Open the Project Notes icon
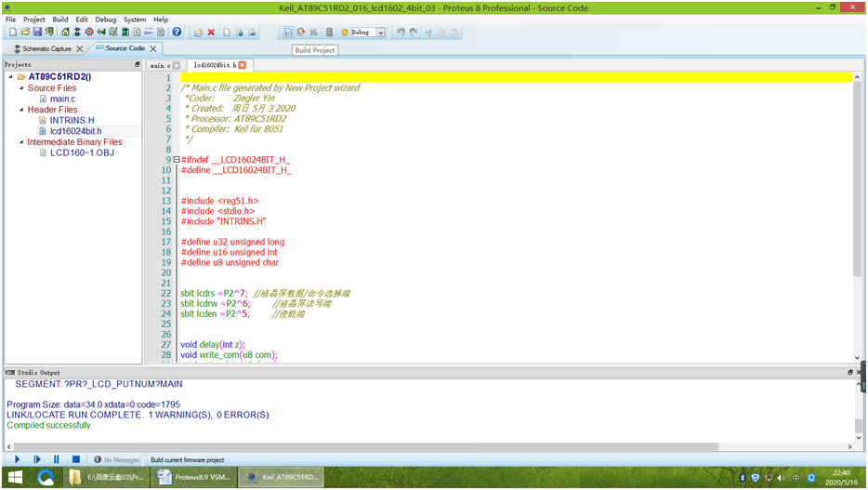Screen dimensions: 868x490 (161, 33)
